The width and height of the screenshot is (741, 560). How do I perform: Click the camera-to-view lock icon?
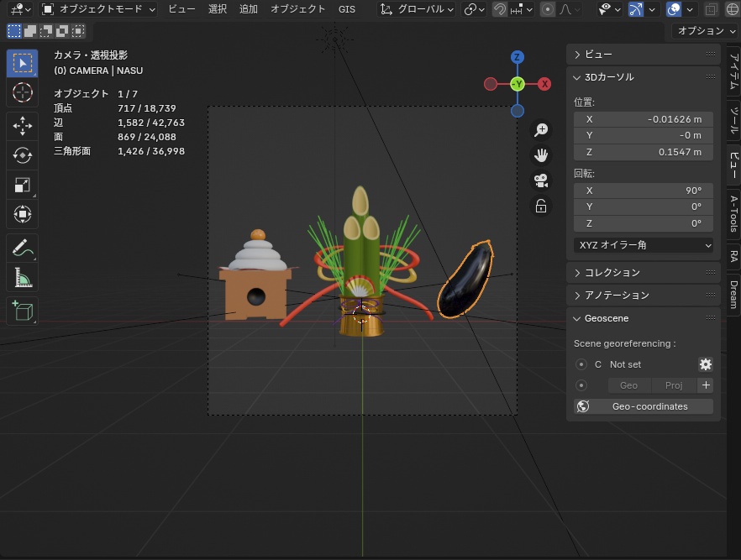pyautogui.click(x=541, y=206)
